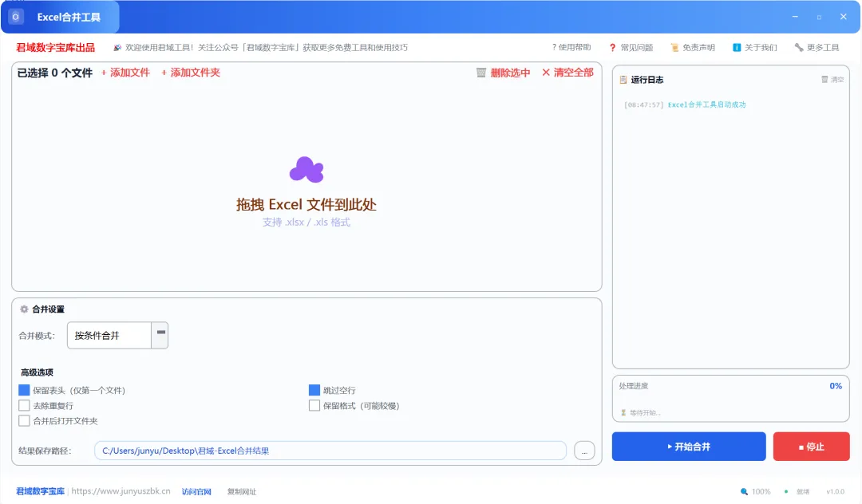Click 开始合并 to start merging
This screenshot has height=504, width=862.
point(689,447)
